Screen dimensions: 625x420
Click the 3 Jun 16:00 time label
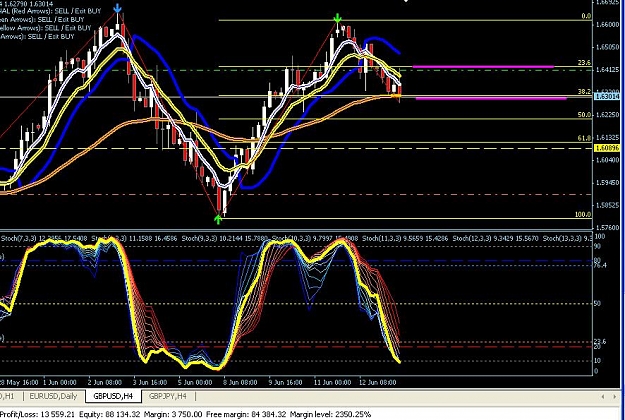pos(150,383)
